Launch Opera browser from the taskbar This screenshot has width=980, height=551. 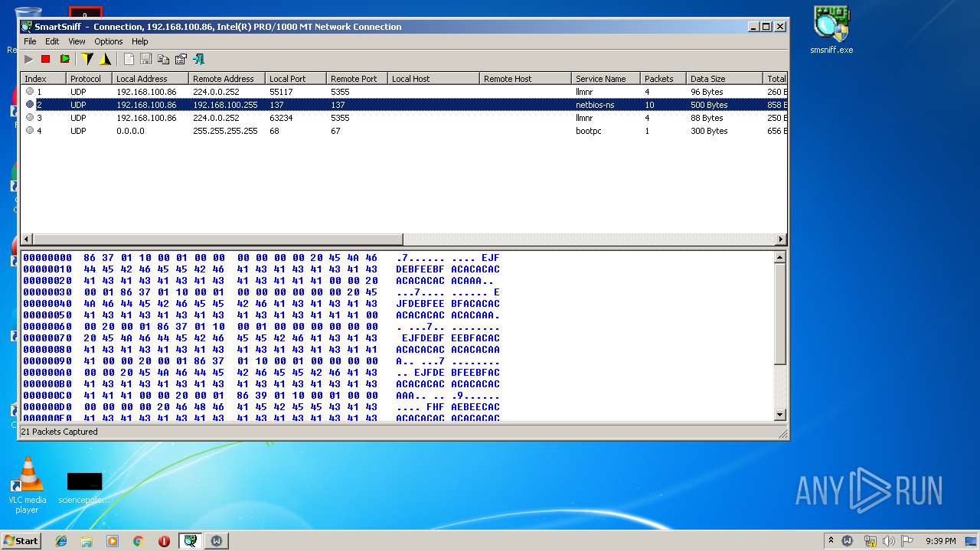point(164,541)
